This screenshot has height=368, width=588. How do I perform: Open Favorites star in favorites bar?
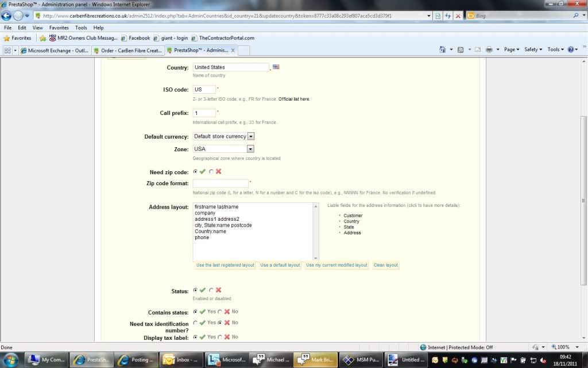[x=17, y=38]
